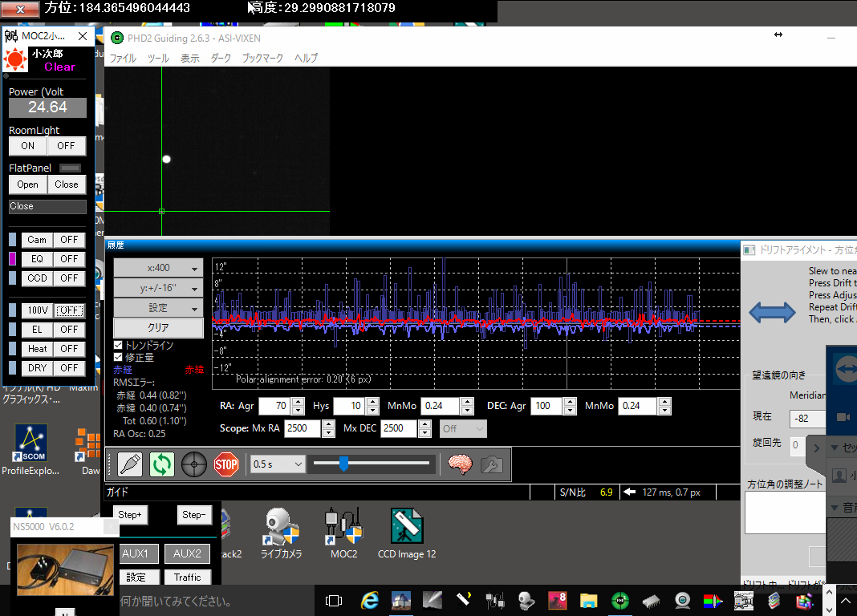Increase the RA Agr spinner value
This screenshot has height=616, width=857.
click(x=299, y=402)
